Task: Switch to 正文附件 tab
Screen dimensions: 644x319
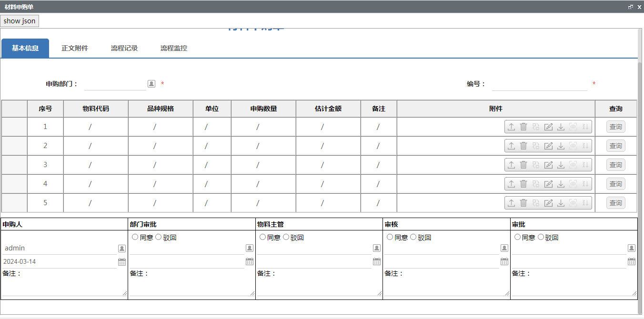Action: click(x=75, y=48)
